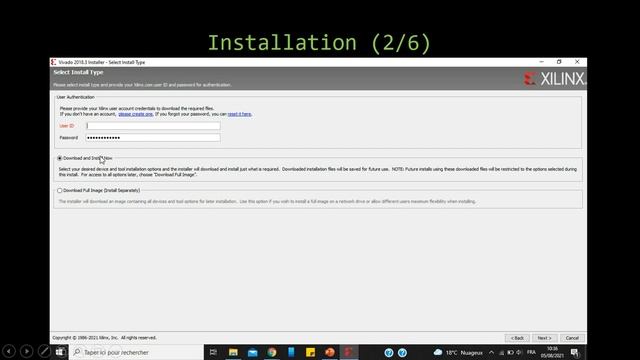The width and height of the screenshot is (640, 360).
Task: Open Task View on the taskbar
Action: pyautogui.click(x=213, y=352)
